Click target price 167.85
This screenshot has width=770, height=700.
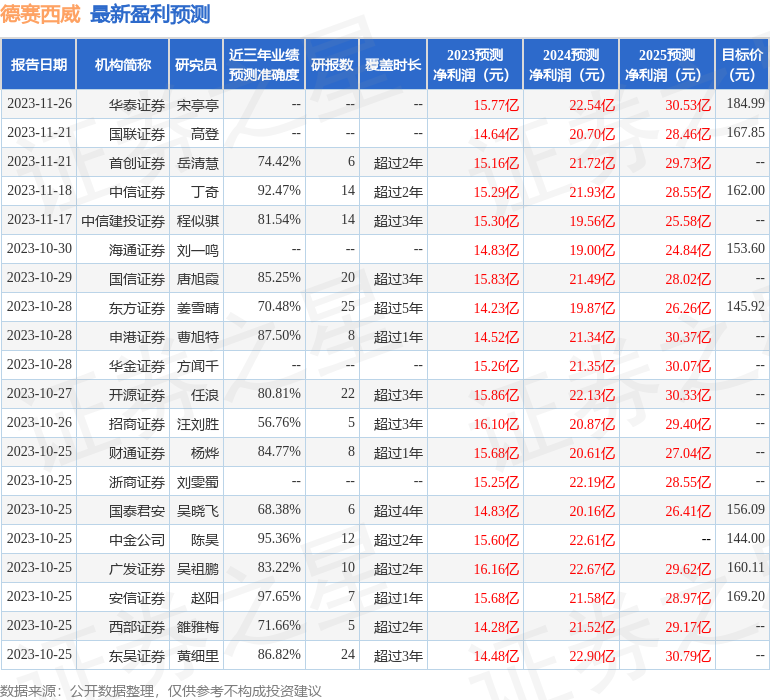[745, 133]
